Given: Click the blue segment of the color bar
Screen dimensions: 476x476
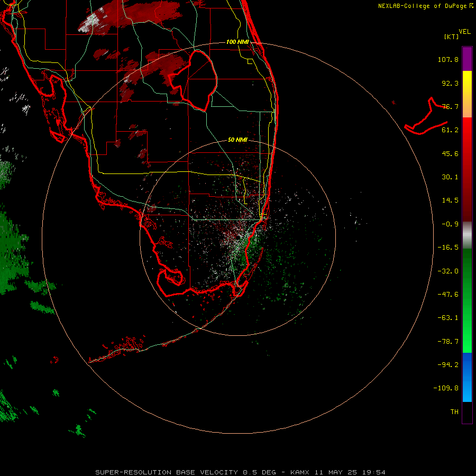Looking at the screenshot, I should pos(467,377).
